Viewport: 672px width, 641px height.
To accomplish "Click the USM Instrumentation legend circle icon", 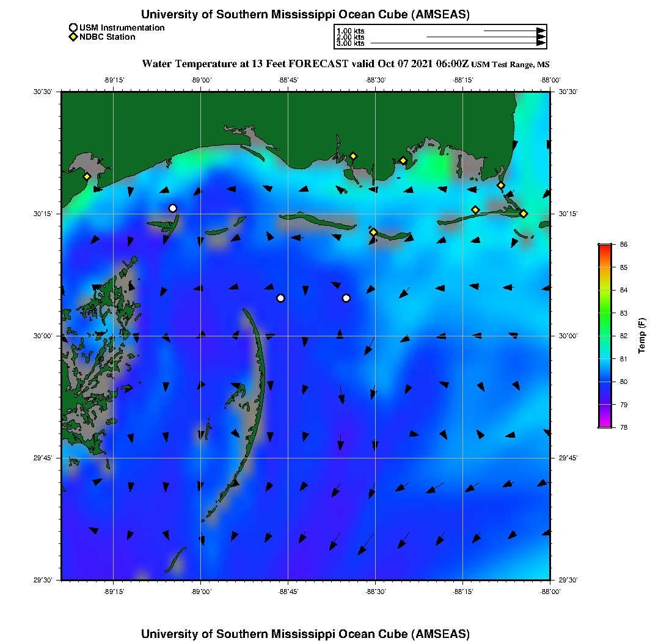I will tap(73, 27).
